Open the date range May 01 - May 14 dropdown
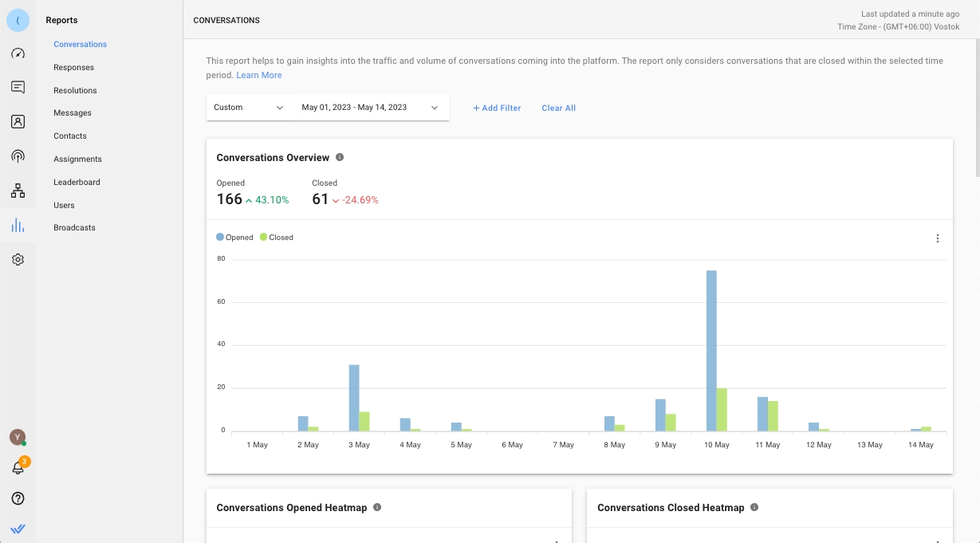This screenshot has width=980, height=543. (x=370, y=108)
